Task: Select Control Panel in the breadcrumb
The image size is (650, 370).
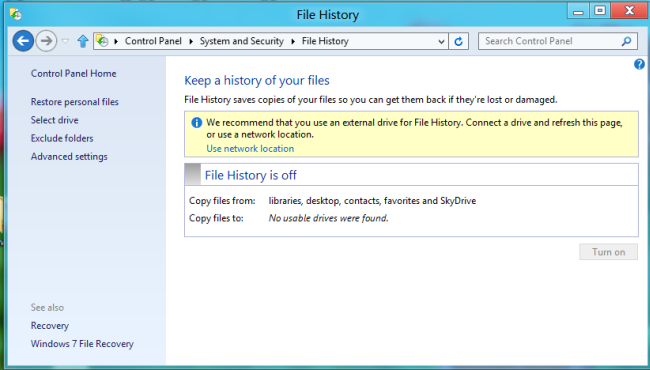Action: pyautogui.click(x=153, y=41)
